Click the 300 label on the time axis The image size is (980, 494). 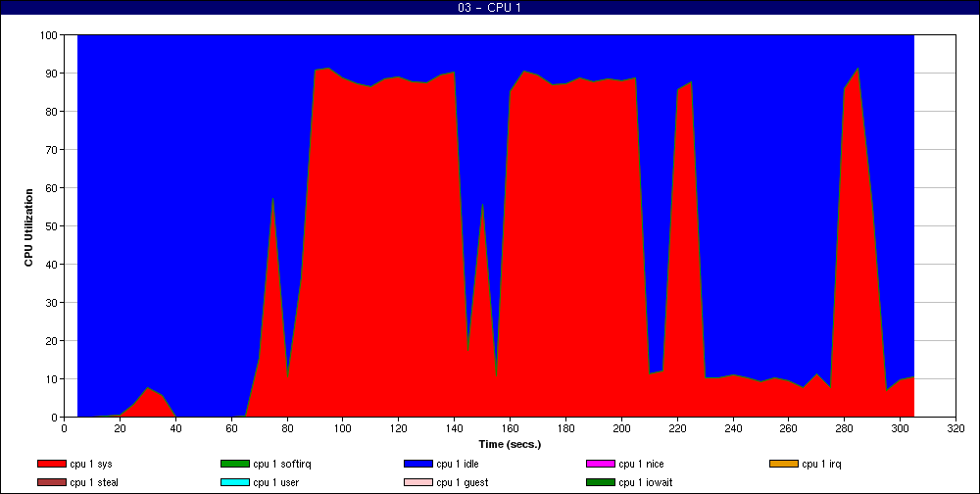(x=900, y=428)
